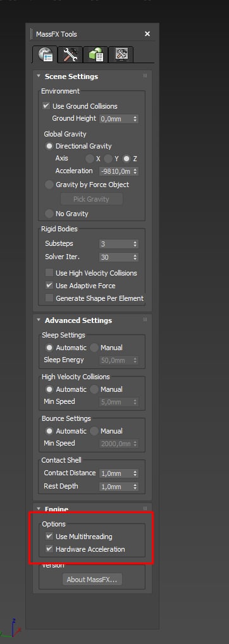
Task: Open the Display Options tab icon
Action: [121, 54]
